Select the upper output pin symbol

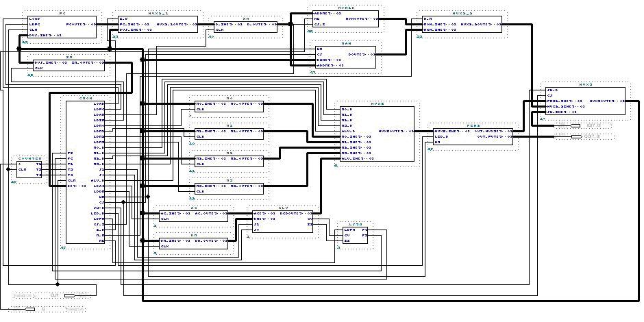coord(575,125)
